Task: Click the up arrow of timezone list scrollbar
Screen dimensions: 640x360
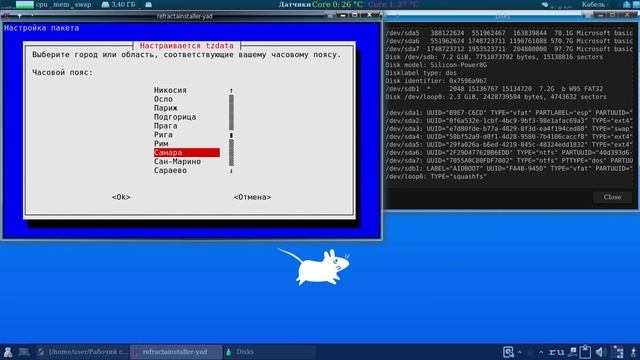Action: [231, 90]
